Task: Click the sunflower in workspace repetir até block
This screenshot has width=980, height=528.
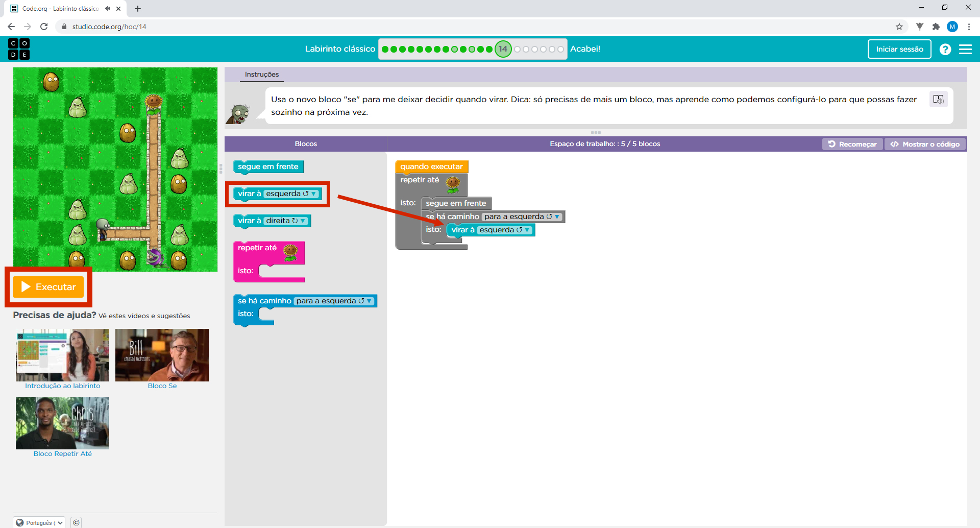Action: pyautogui.click(x=453, y=185)
